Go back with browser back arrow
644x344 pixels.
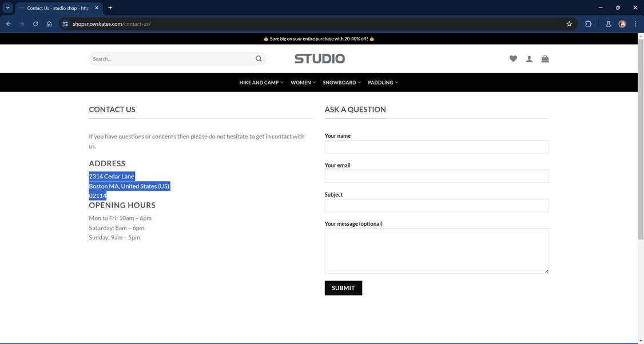coord(8,24)
